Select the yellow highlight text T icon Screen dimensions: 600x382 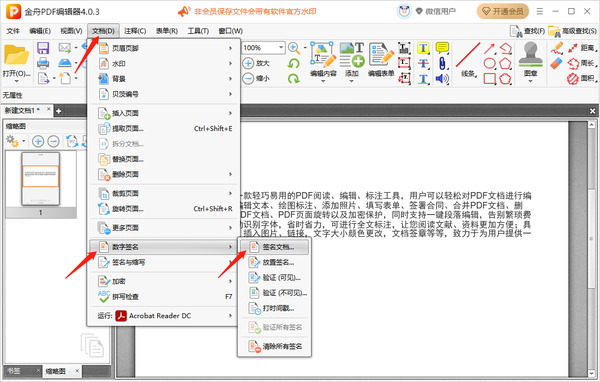click(423, 48)
